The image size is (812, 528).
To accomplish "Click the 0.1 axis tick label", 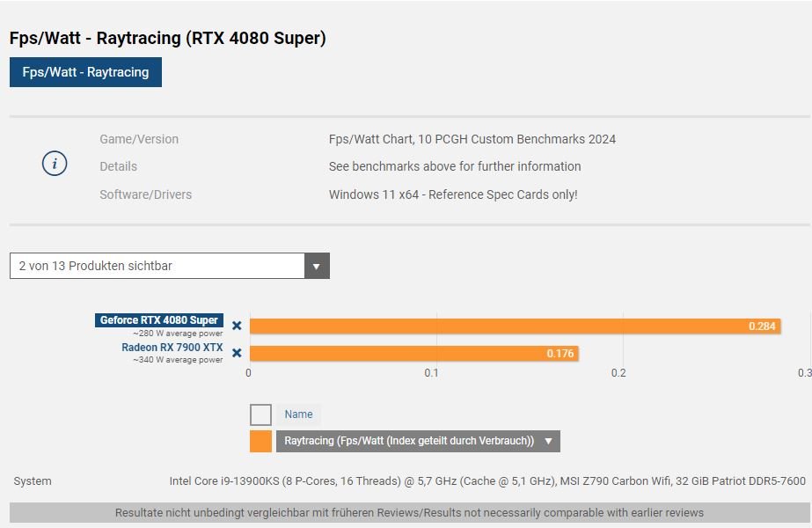I will [431, 372].
